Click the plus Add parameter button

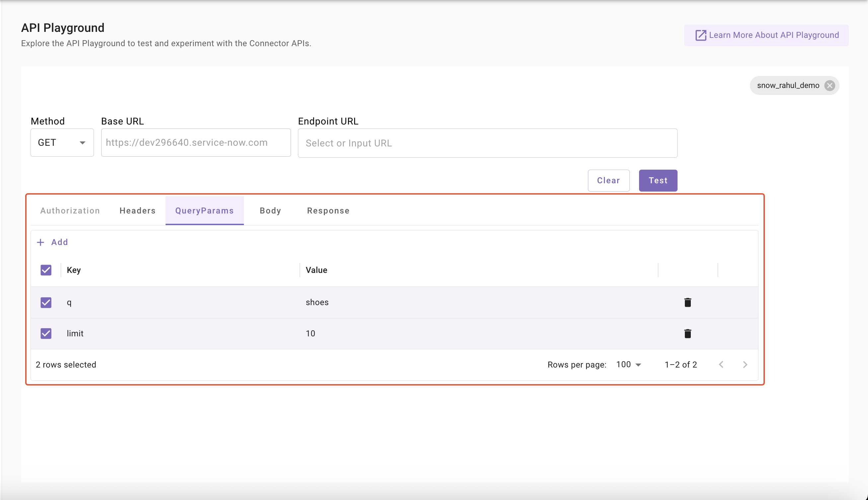click(x=52, y=242)
